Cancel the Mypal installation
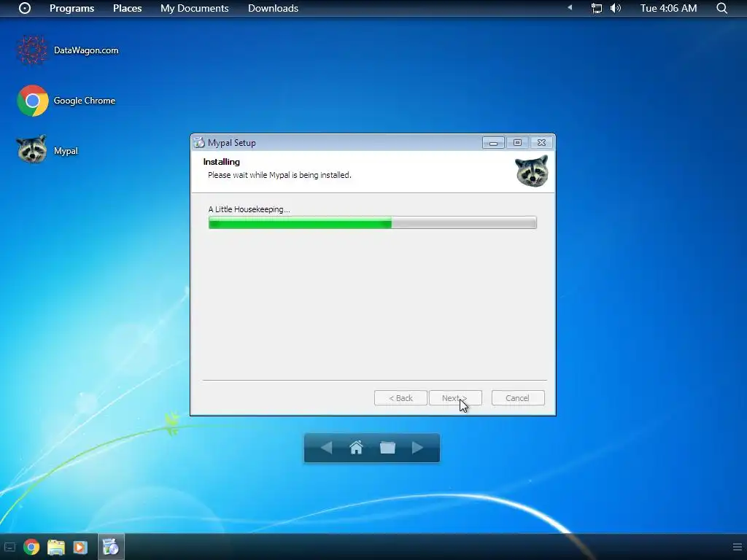 pyautogui.click(x=518, y=398)
